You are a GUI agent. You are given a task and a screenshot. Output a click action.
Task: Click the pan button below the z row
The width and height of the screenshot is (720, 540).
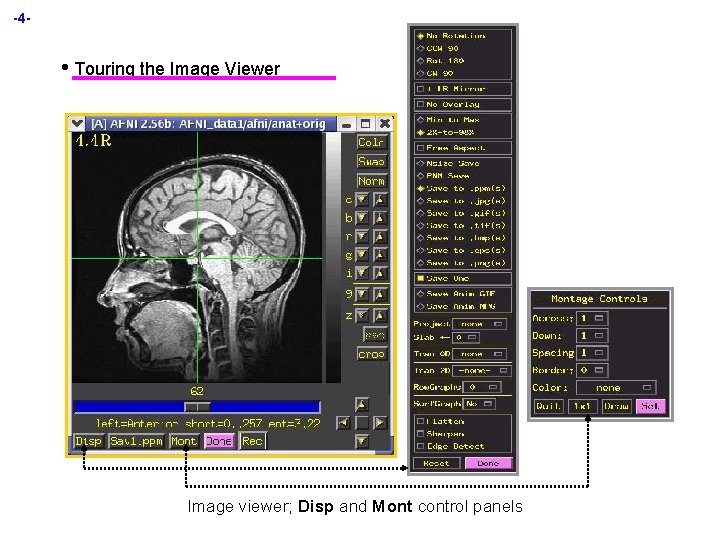point(375,335)
